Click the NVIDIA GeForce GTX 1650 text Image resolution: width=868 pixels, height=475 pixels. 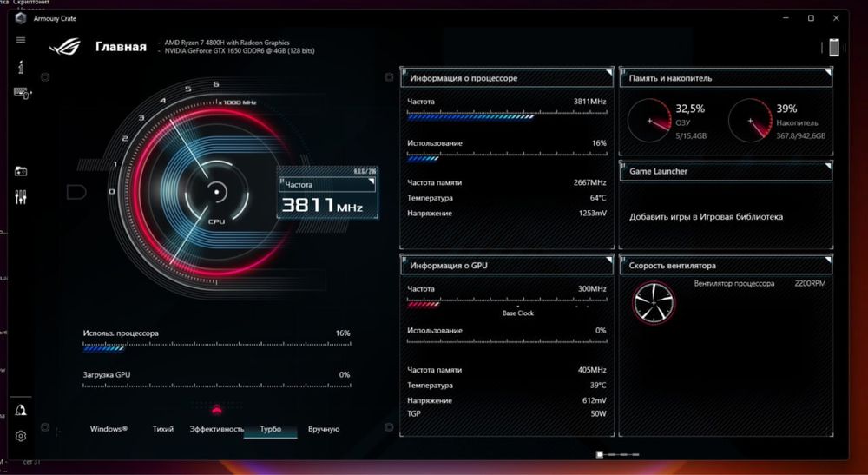point(240,51)
